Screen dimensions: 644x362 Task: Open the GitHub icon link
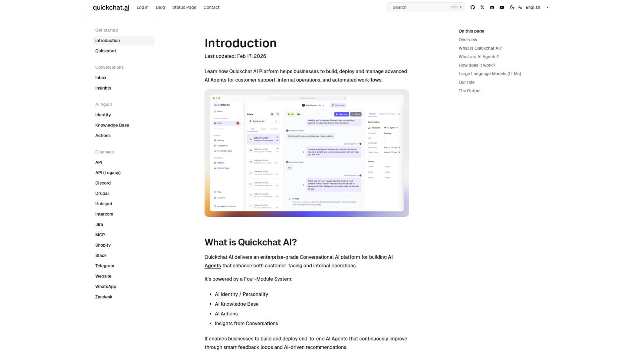click(x=473, y=7)
